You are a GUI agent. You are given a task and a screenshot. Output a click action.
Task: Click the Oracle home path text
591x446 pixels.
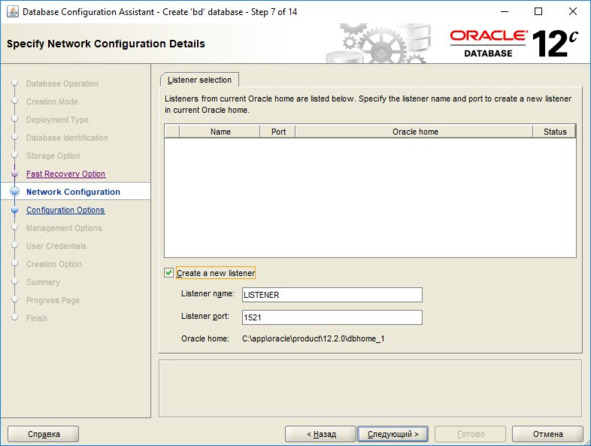tap(313, 339)
